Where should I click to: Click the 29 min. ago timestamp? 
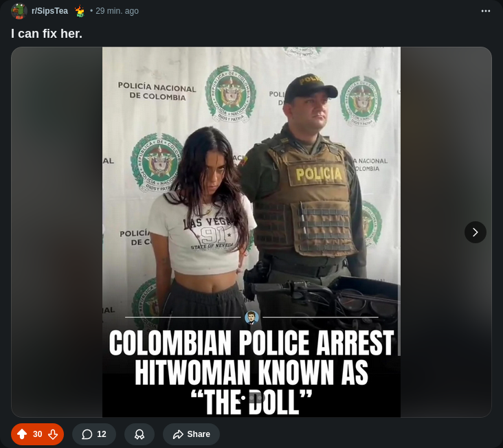117,11
